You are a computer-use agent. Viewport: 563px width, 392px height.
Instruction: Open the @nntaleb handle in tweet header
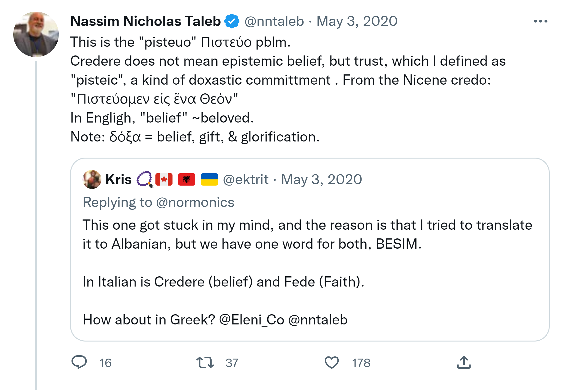[x=274, y=21]
